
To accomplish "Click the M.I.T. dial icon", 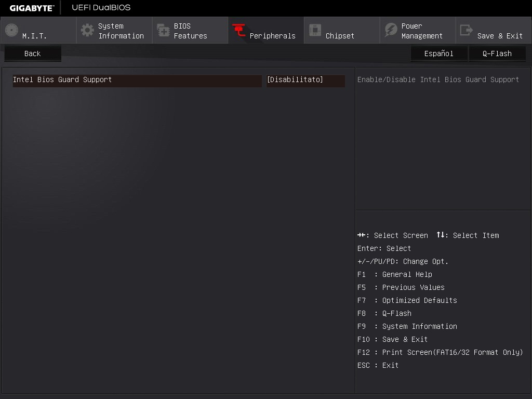I will coord(11,30).
